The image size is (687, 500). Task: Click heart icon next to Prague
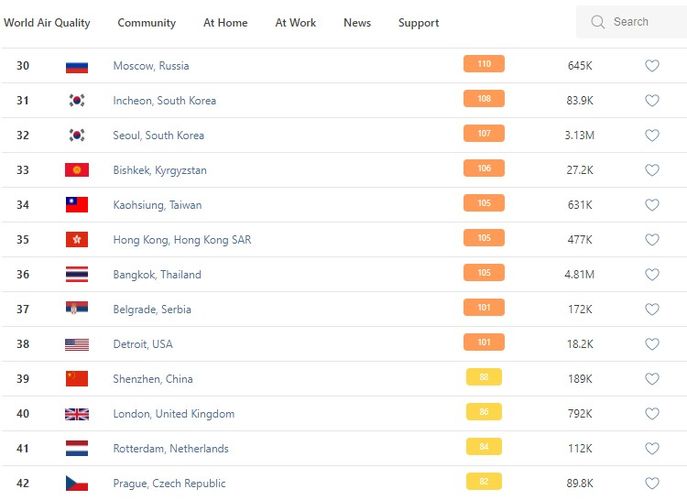[x=652, y=483]
